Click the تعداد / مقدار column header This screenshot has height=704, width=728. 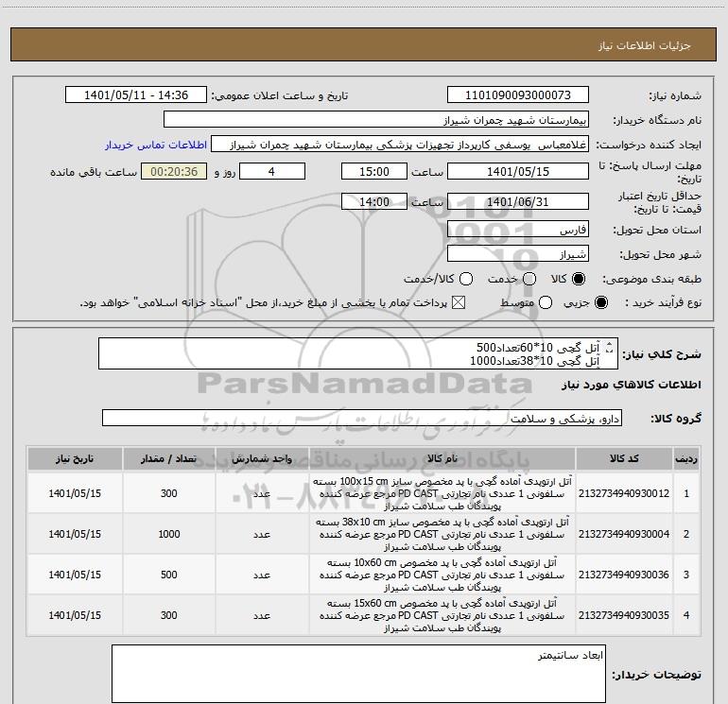(169, 459)
